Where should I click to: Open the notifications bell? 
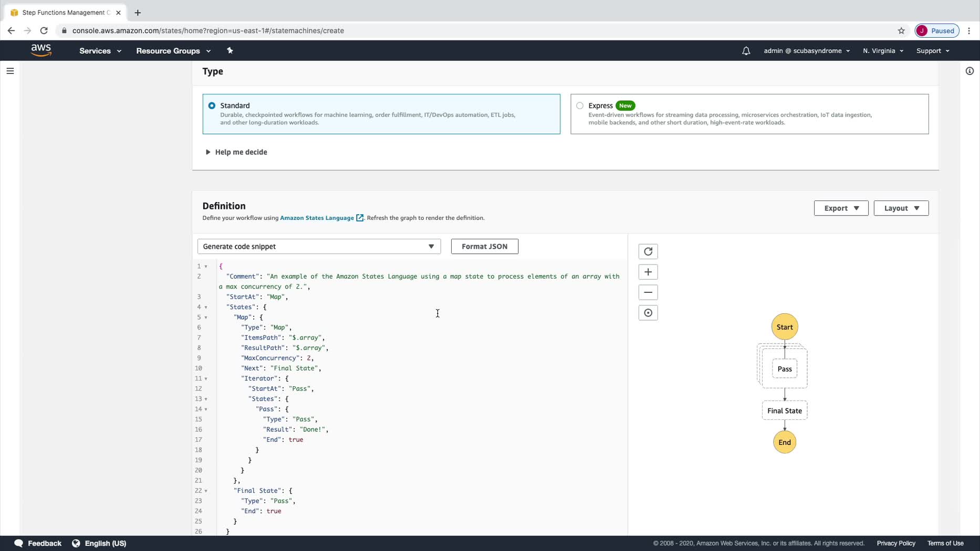point(746,51)
